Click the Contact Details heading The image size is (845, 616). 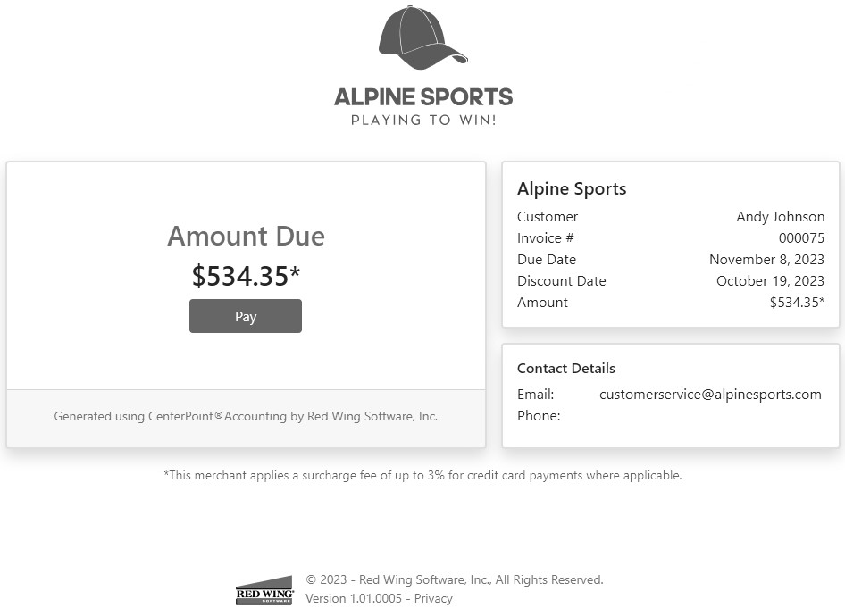pos(566,368)
